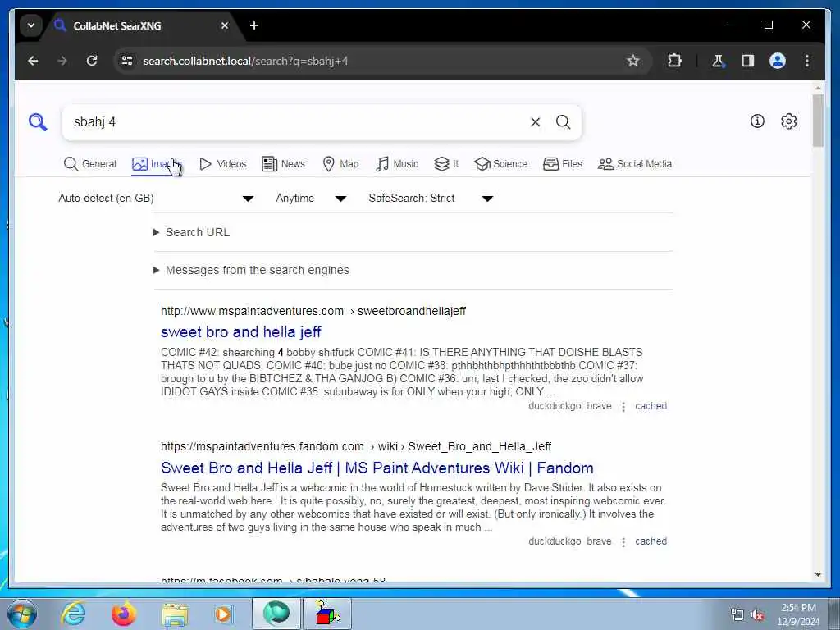This screenshot has height=630, width=840.
Task: Click the mspaintadventures.fandom.com result URL
Action: point(356,447)
